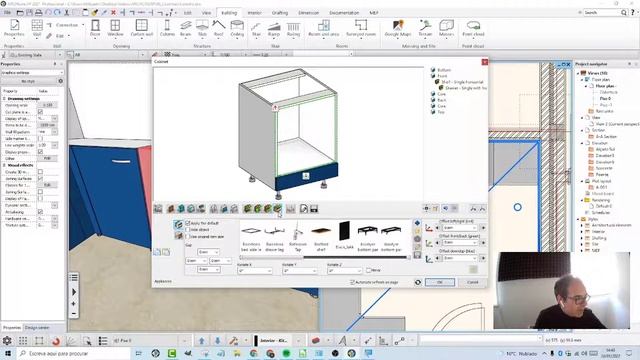Choose the Masses tool
Screen dimensions: 640x360
click(447, 28)
